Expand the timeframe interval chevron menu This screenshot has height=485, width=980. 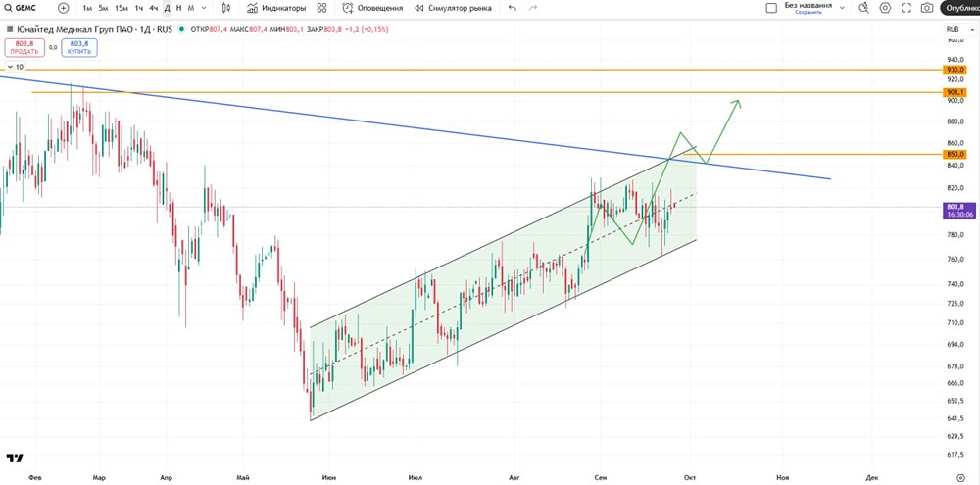pyautogui.click(x=203, y=8)
